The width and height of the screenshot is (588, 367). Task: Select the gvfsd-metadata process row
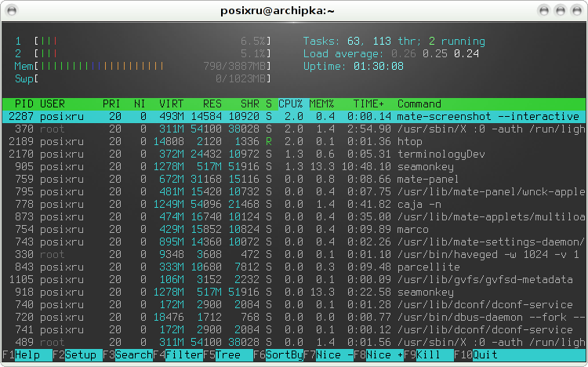coord(294,280)
